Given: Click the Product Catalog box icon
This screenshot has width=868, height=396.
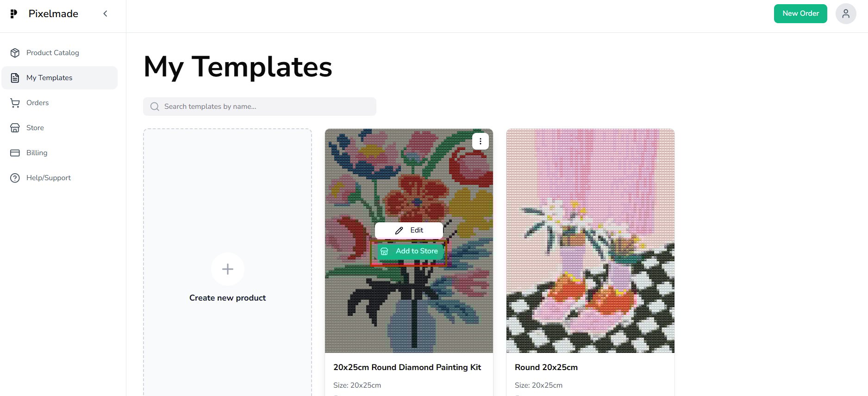Looking at the screenshot, I should pos(15,53).
